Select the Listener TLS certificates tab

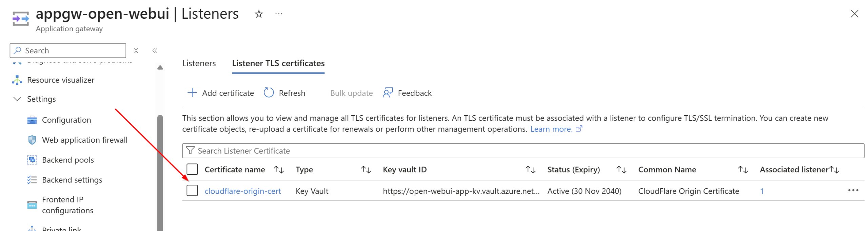tap(278, 63)
